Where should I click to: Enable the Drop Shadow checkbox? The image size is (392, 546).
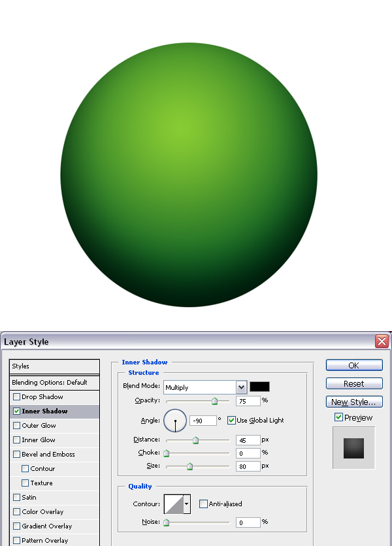17,397
